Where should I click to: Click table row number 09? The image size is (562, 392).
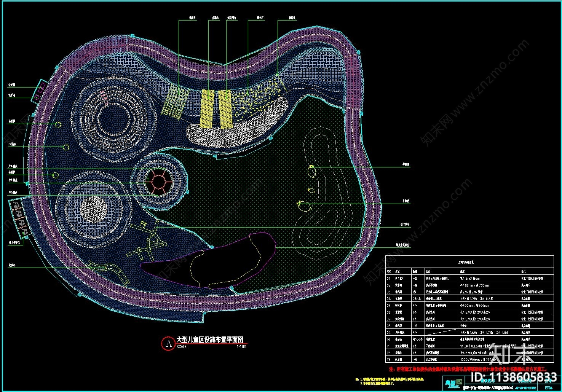[x=389, y=333]
